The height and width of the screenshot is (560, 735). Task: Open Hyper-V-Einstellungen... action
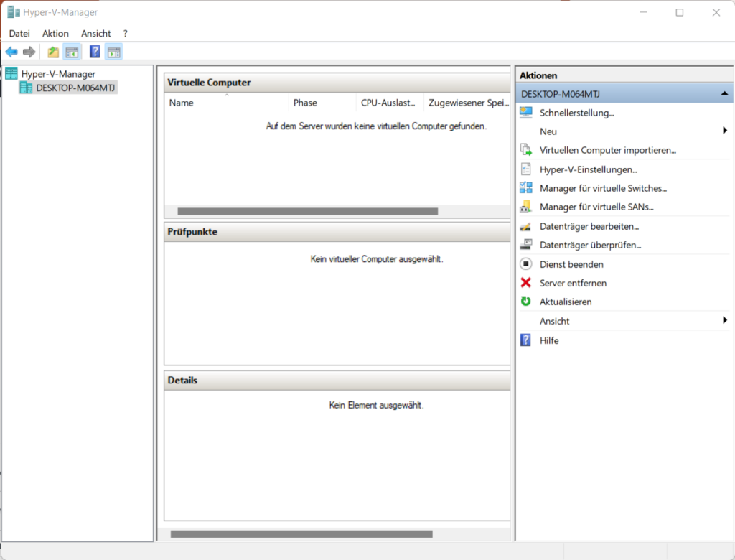point(589,169)
